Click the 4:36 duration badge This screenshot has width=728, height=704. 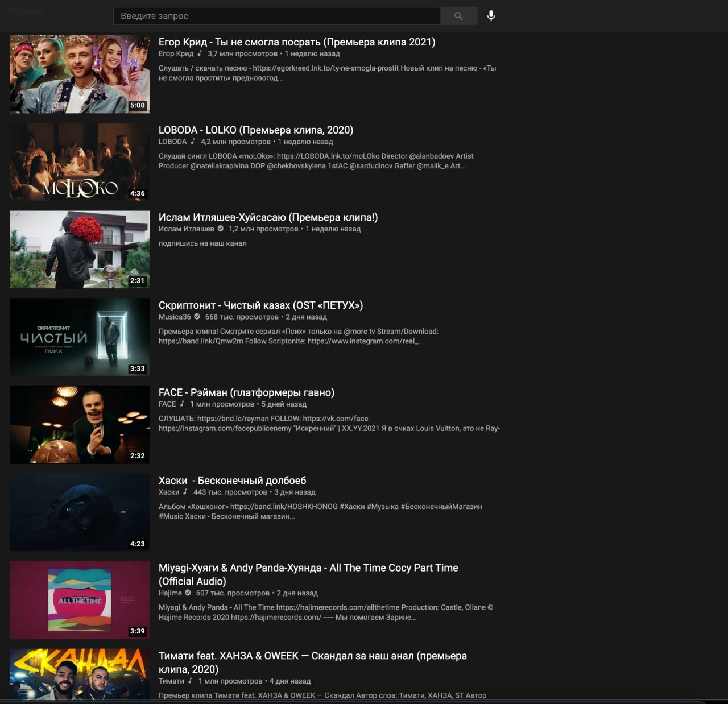coord(138,193)
